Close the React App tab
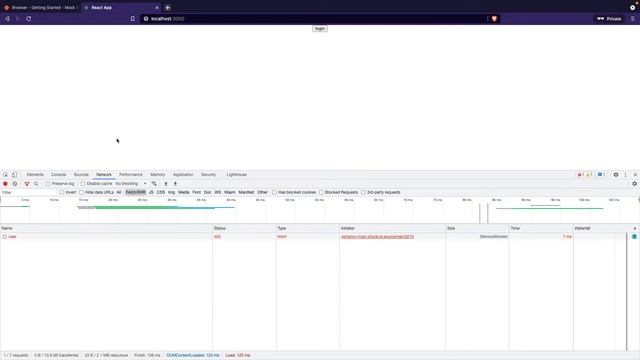The image size is (640, 360). point(157,7)
